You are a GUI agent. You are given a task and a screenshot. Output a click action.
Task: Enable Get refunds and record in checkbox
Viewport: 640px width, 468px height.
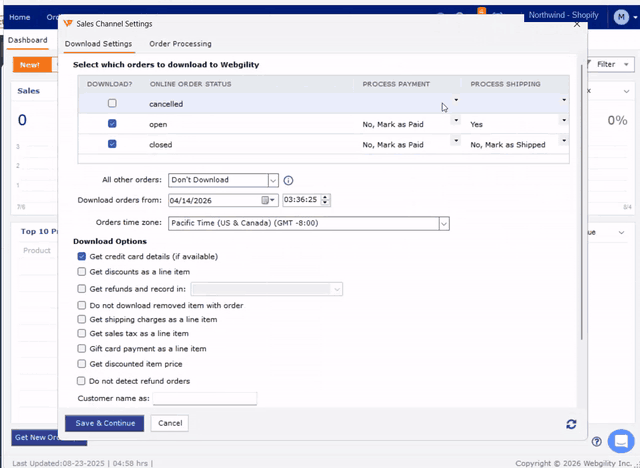82,288
